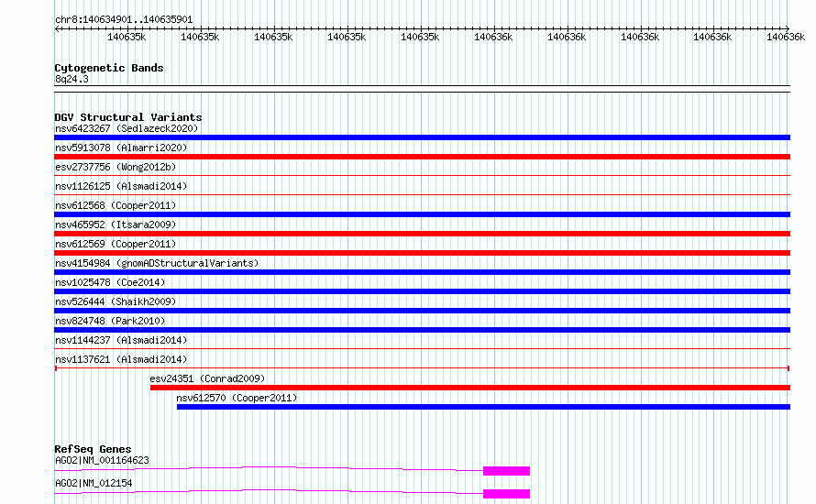Open the RefSeq Genes track title

point(93,449)
